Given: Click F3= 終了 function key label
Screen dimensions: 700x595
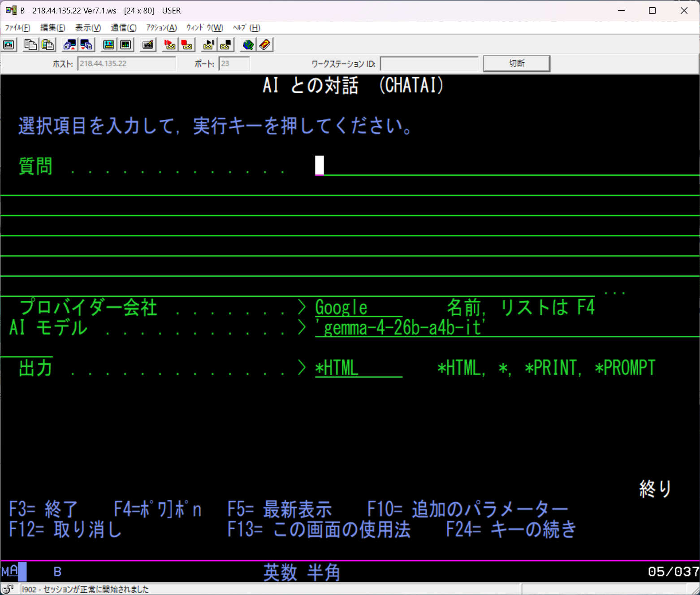Looking at the screenshot, I should 43,509.
